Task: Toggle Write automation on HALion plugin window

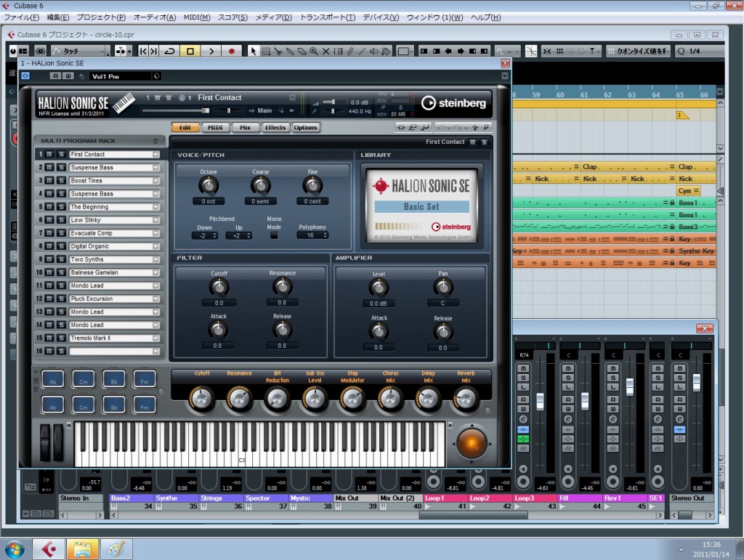Action: coord(68,76)
